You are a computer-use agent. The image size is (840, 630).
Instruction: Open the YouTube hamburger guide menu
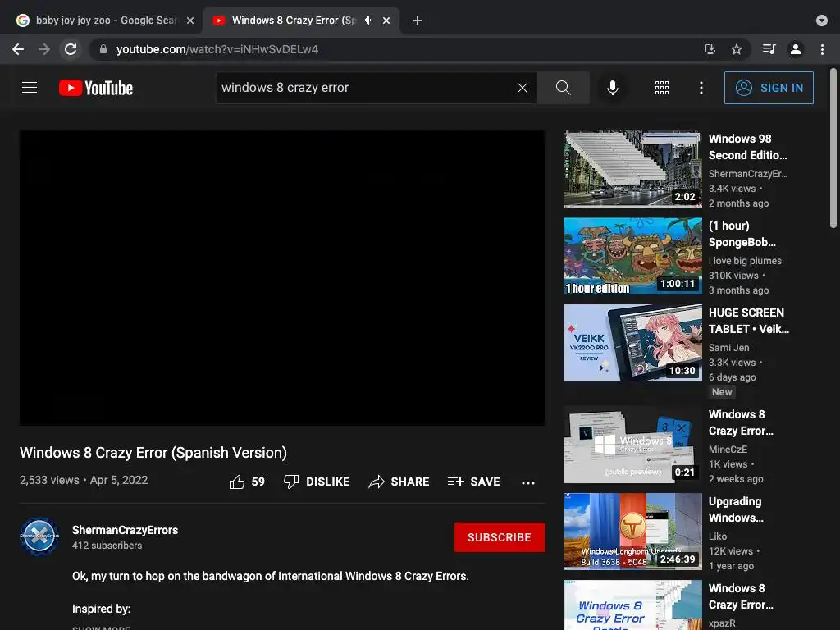[30, 87]
